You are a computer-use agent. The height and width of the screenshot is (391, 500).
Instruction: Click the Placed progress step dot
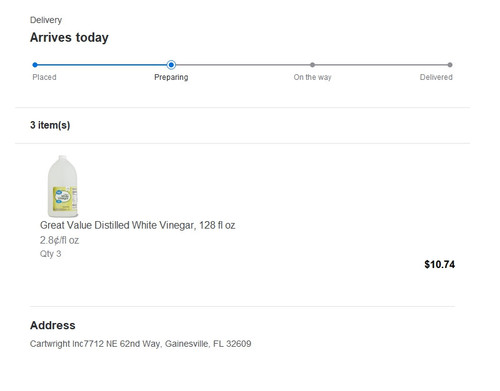[35, 65]
